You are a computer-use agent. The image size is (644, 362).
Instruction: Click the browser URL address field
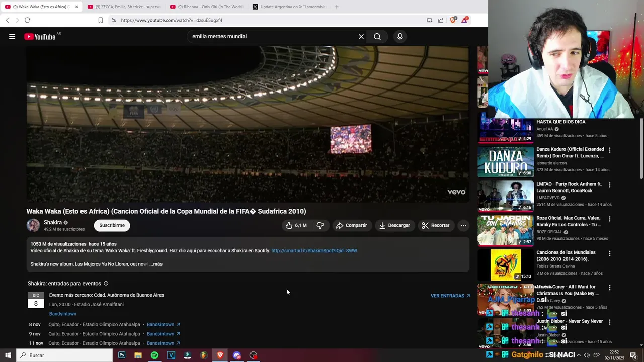tap(269, 20)
